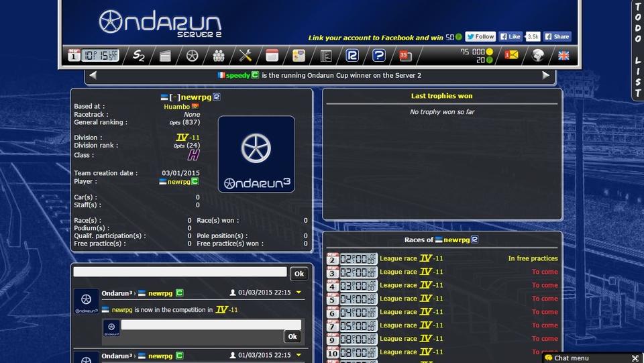Click In free practices status text
The height and width of the screenshot is (363, 644).
pyautogui.click(x=533, y=258)
